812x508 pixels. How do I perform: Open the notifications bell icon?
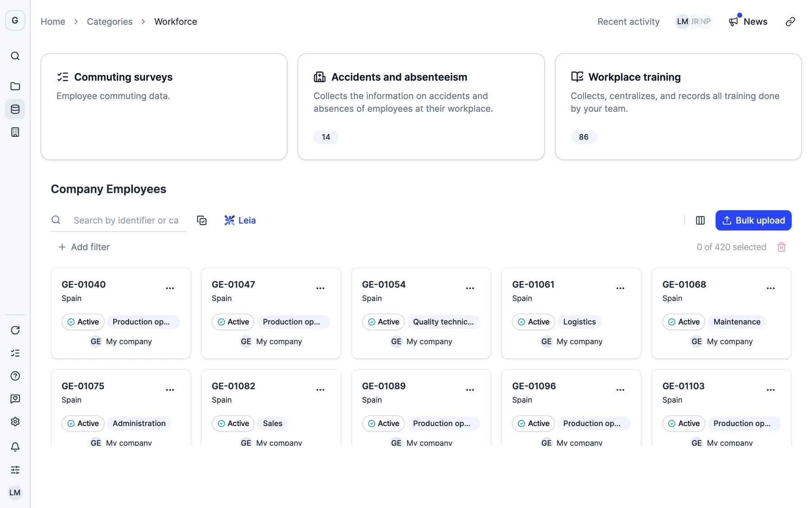pyautogui.click(x=15, y=447)
